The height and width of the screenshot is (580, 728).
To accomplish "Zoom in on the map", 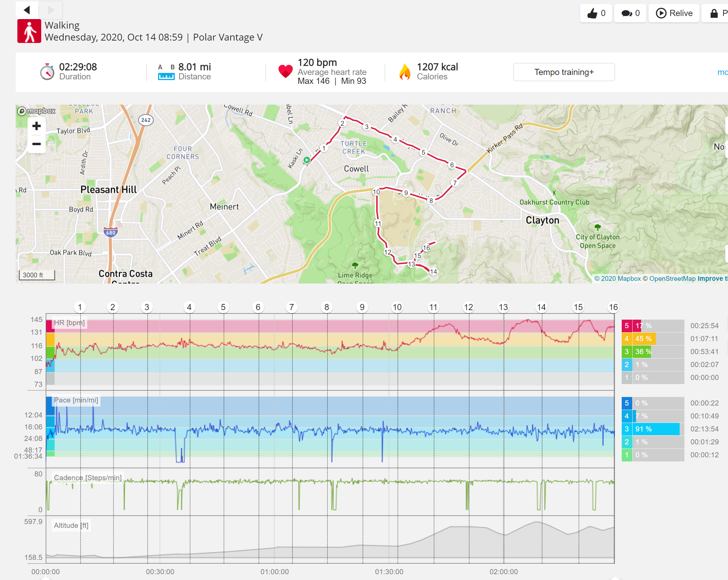I will pyautogui.click(x=36, y=126).
